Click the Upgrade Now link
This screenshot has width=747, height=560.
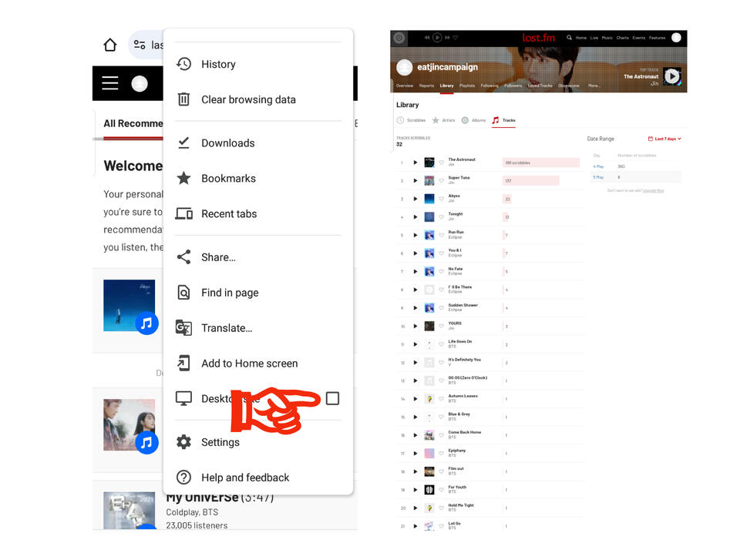click(x=654, y=190)
